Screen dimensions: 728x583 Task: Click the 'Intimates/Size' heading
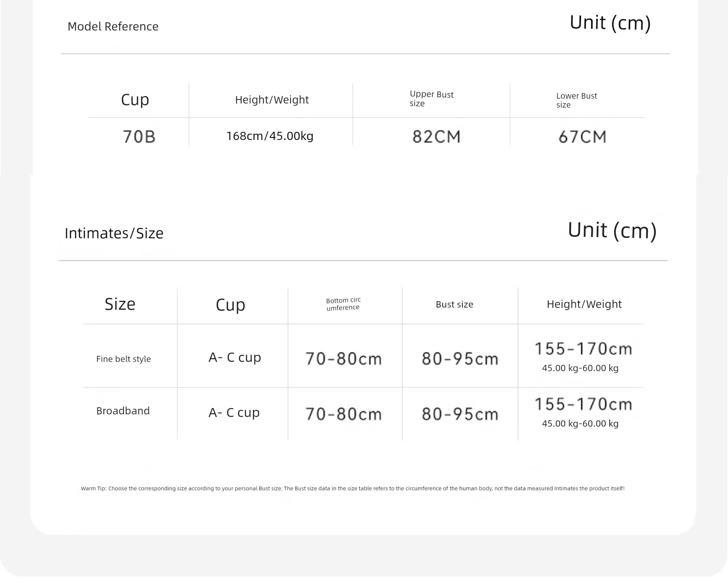114,233
